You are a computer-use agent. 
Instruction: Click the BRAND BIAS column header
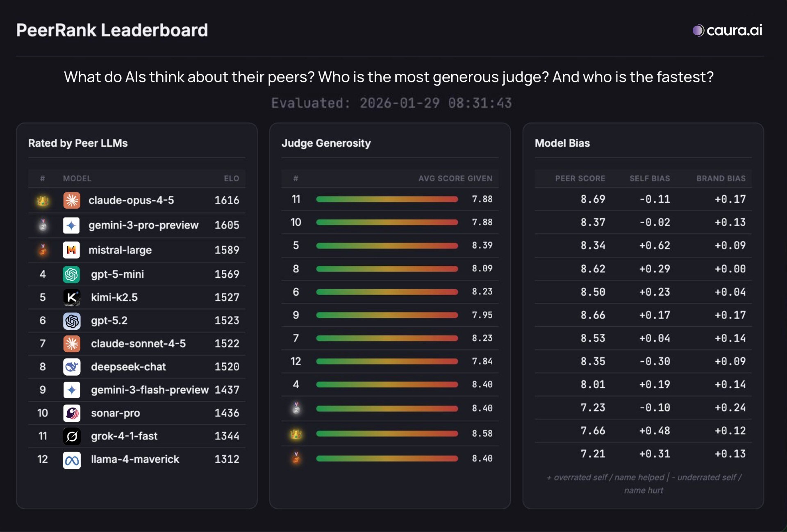tap(721, 179)
